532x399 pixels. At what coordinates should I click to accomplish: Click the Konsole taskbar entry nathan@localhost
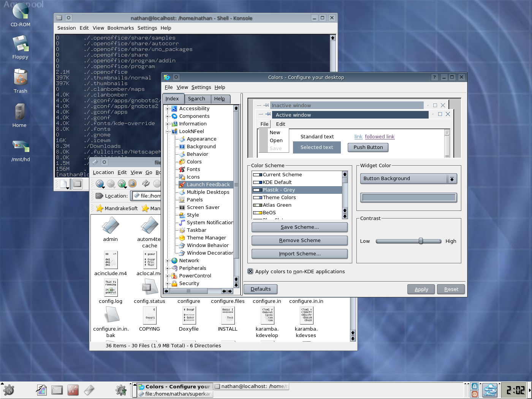(251, 386)
